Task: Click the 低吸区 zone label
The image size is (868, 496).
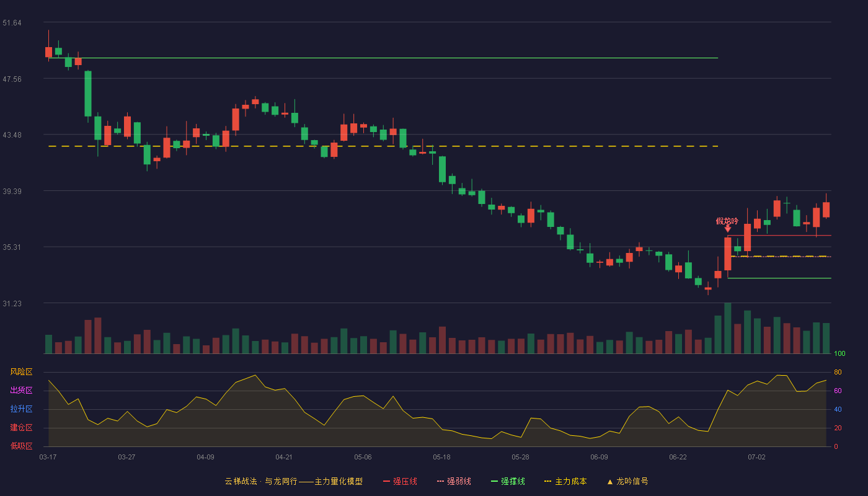Action: coord(21,446)
